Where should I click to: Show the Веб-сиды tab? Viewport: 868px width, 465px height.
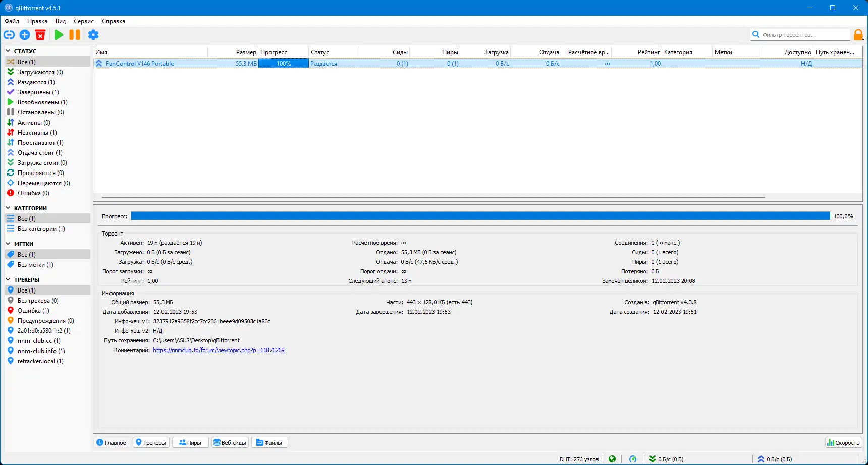(230, 443)
